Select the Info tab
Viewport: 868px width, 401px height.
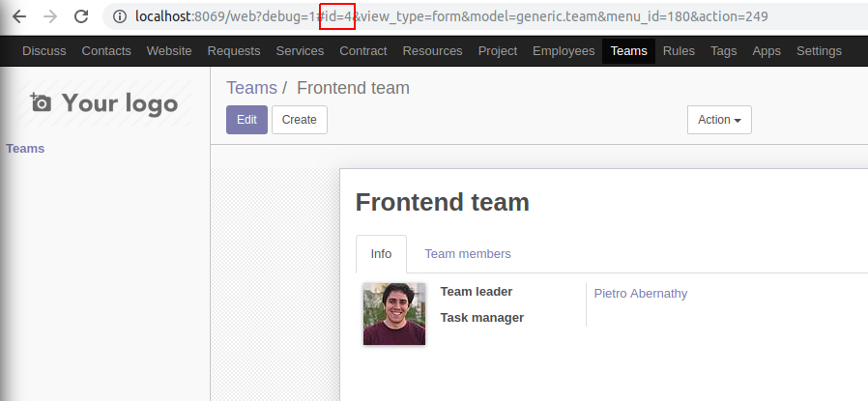(381, 254)
